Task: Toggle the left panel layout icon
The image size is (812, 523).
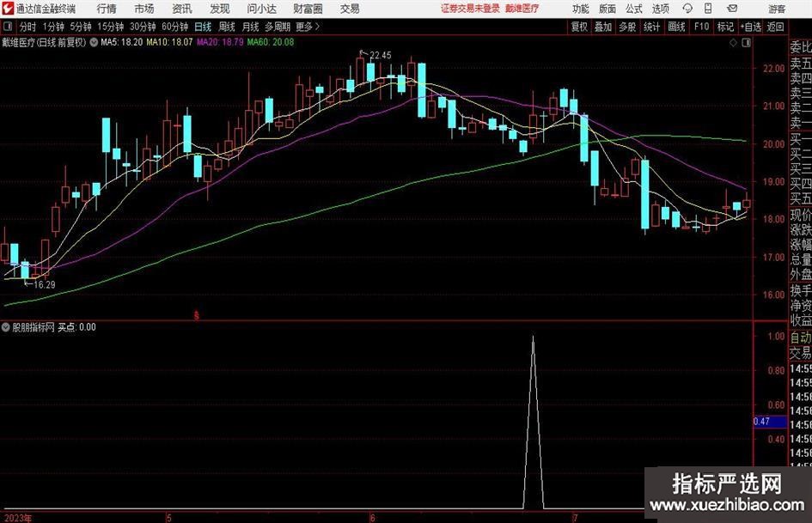Action: 8,27
